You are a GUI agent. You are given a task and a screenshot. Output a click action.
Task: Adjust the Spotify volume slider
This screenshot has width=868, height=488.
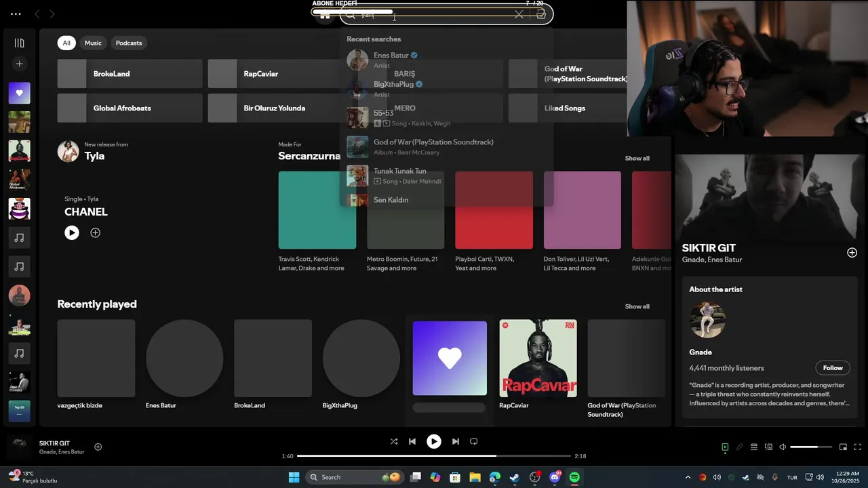tap(811, 447)
